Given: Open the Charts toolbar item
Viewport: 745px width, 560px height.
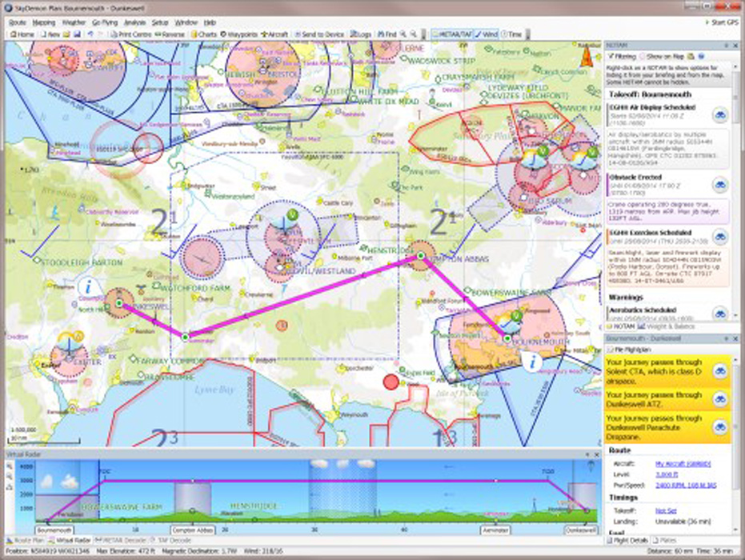Looking at the screenshot, I should point(204,34).
